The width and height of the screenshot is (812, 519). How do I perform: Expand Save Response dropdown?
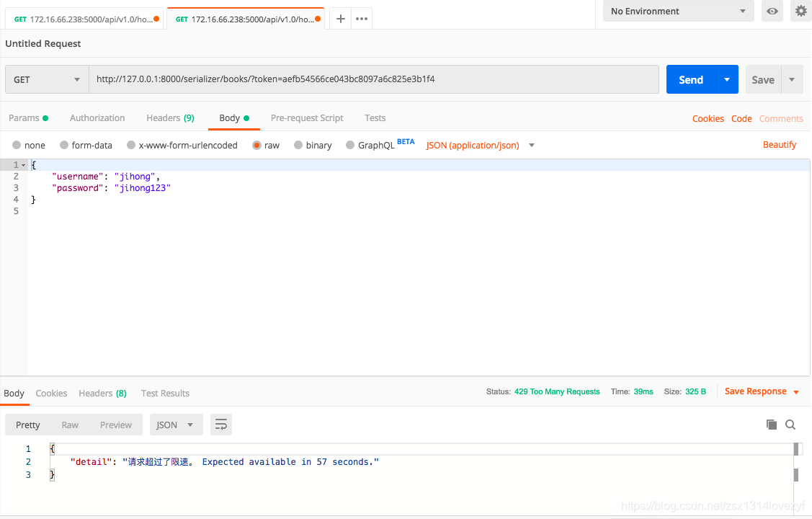[x=796, y=392]
